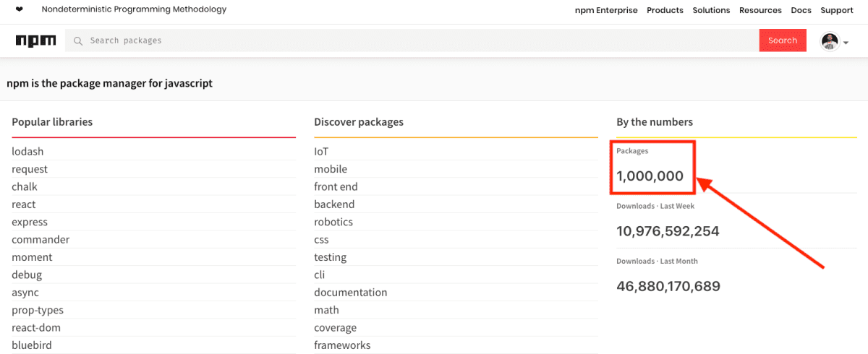The width and height of the screenshot is (868, 354).
Task: Click the Downloads · Last Month label
Action: pyautogui.click(x=657, y=261)
